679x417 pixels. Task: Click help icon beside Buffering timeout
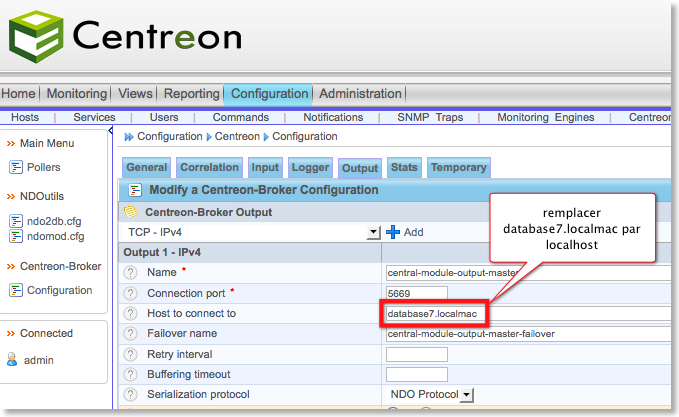pyautogui.click(x=130, y=375)
